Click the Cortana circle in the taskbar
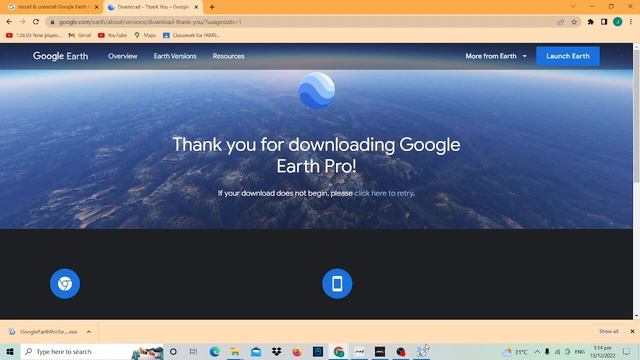 pyautogui.click(x=173, y=351)
